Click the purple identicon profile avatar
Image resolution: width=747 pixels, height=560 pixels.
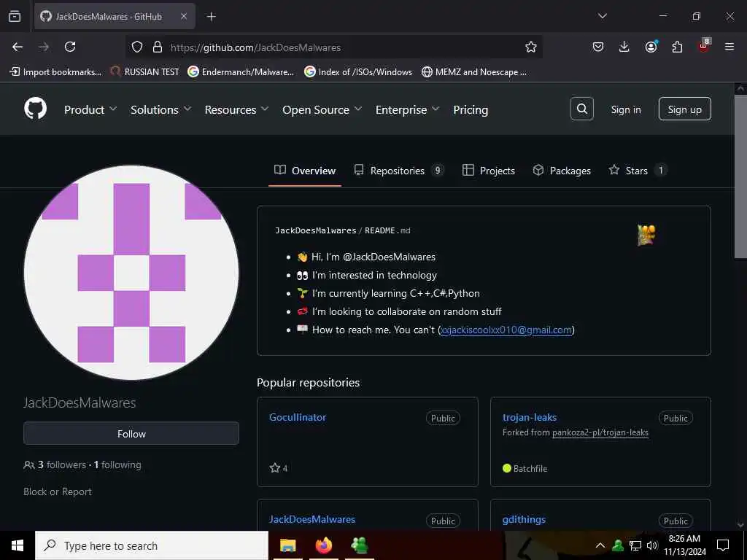coord(131,273)
